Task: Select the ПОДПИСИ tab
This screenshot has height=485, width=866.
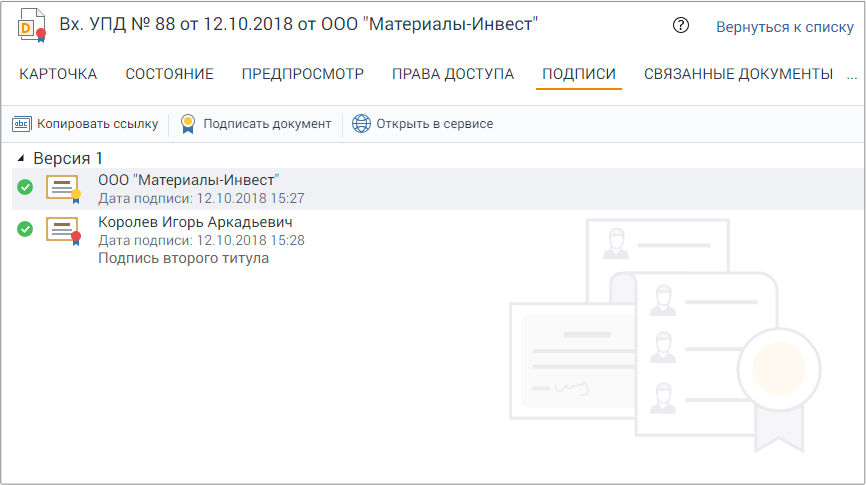Action: pyautogui.click(x=579, y=74)
